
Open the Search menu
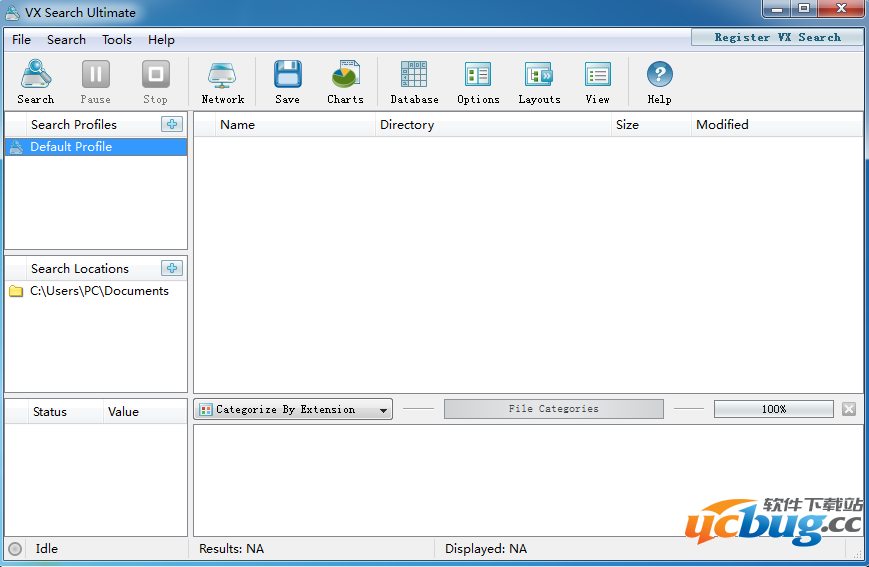pos(67,40)
